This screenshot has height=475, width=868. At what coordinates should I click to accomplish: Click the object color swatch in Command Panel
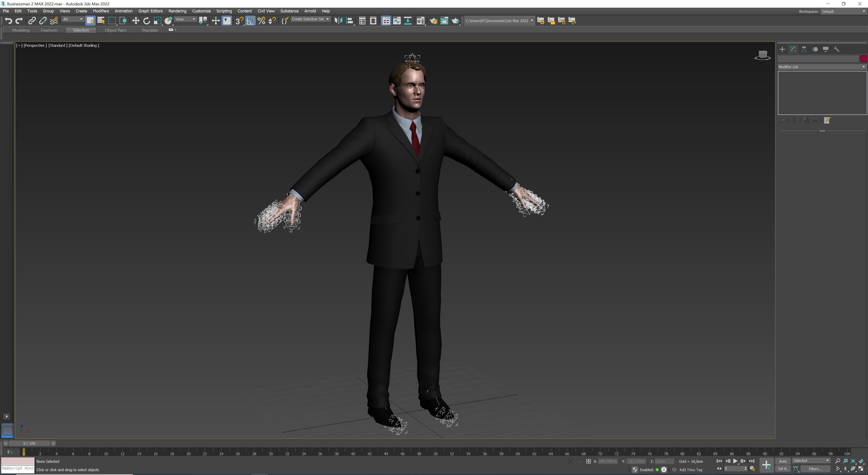tap(863, 59)
